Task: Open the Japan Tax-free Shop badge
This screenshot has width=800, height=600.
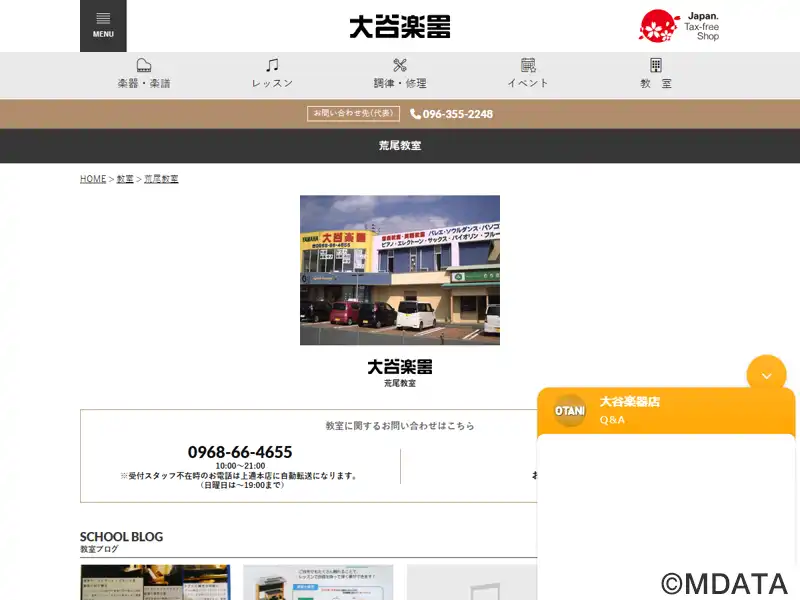Action: pos(679,26)
